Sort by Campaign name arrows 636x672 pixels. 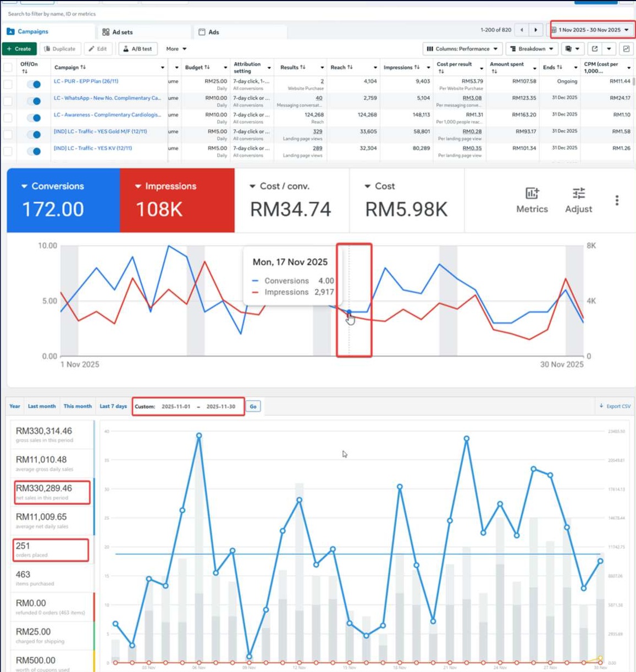[x=83, y=67]
